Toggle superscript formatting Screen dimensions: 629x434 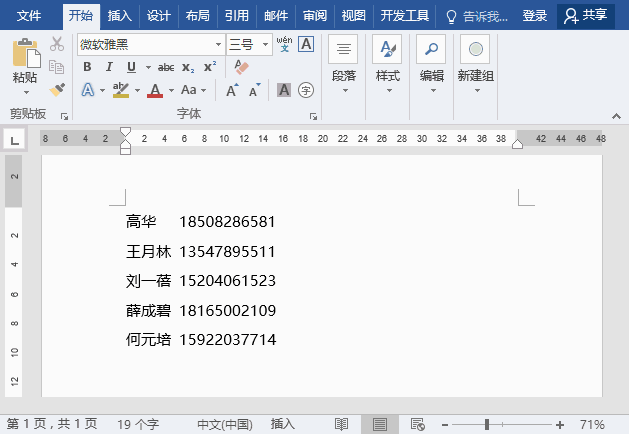210,67
